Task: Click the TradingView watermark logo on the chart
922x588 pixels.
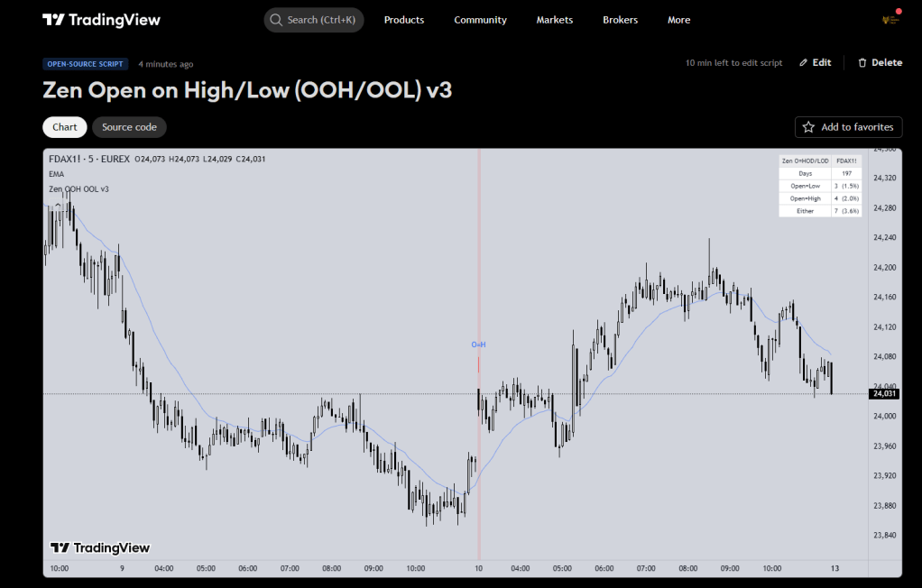Action: click(x=100, y=547)
